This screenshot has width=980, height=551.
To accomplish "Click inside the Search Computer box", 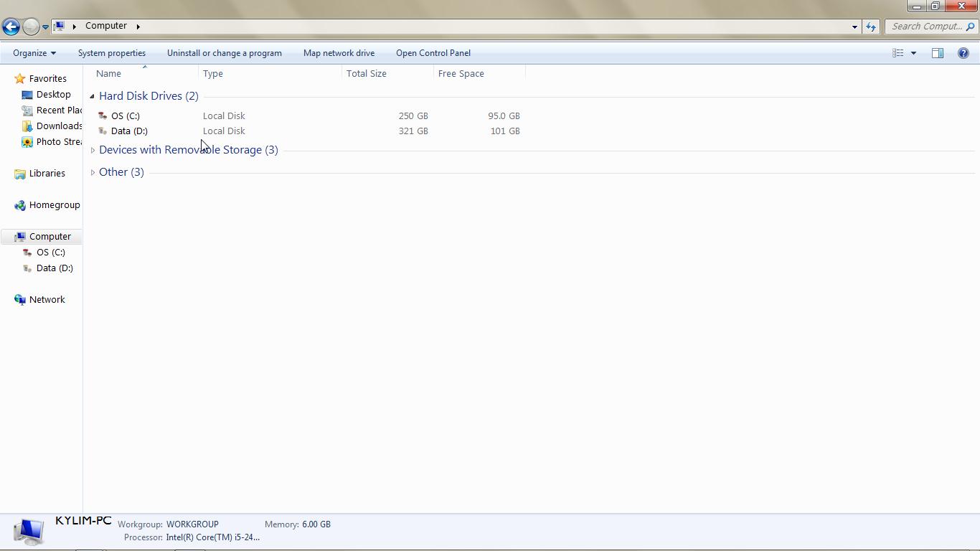I will [x=925, y=26].
